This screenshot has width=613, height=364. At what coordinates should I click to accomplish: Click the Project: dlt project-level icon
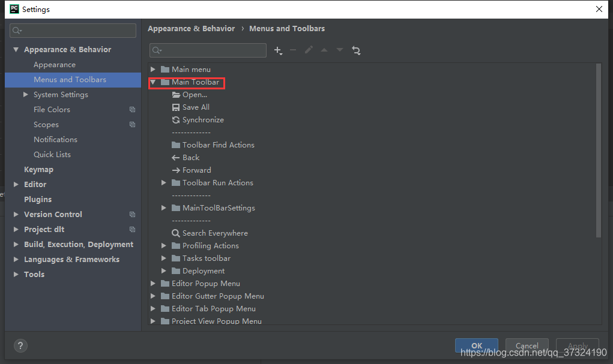tap(133, 229)
